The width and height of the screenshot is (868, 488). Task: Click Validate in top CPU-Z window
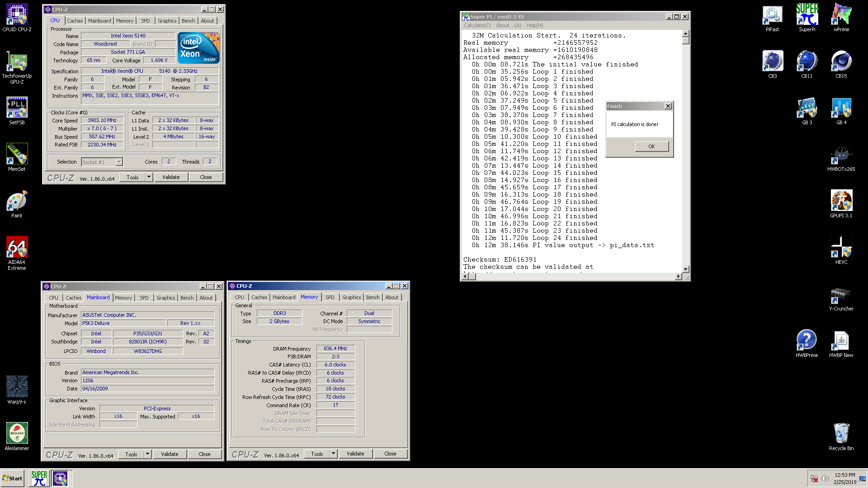click(x=171, y=177)
